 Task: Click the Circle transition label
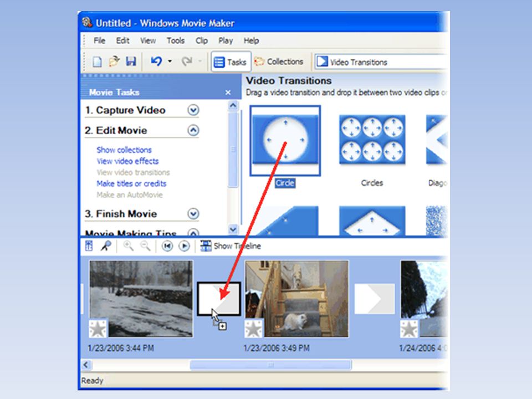[285, 183]
